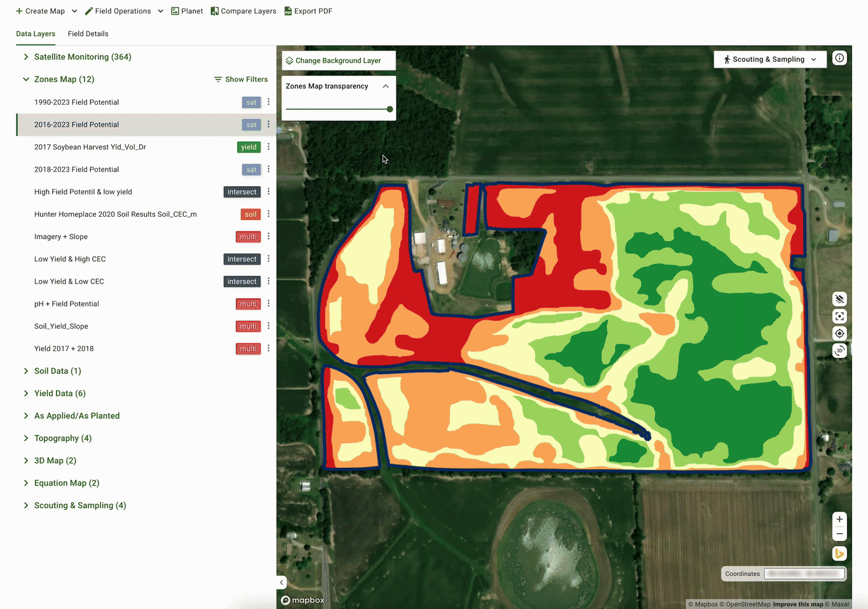Click the Show Filters button

click(x=241, y=79)
